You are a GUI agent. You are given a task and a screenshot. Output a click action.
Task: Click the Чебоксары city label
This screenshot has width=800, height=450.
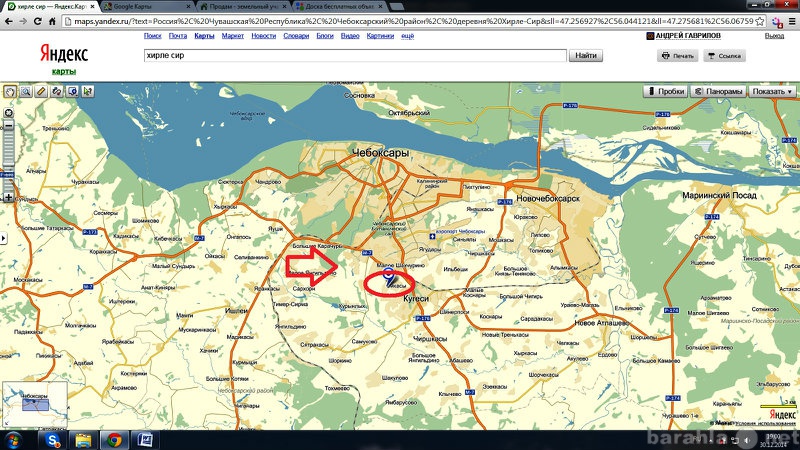(x=381, y=153)
